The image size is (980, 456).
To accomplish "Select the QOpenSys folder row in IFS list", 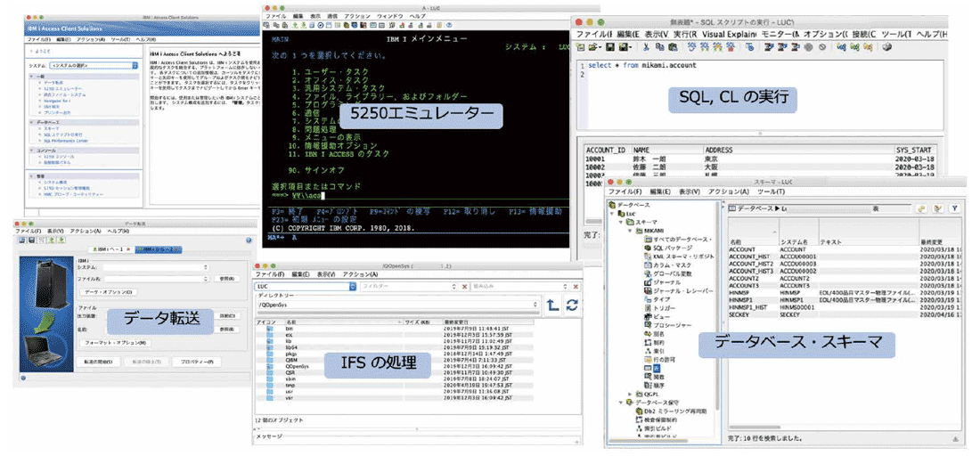I will (395, 367).
